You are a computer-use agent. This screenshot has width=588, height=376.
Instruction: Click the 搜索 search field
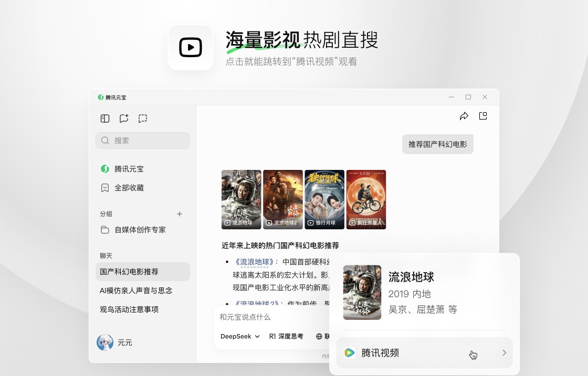point(143,141)
